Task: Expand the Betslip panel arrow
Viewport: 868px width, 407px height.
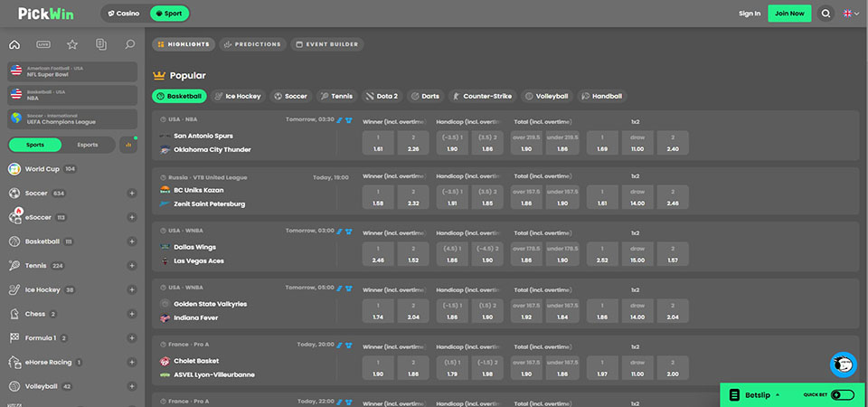Action: [778, 395]
